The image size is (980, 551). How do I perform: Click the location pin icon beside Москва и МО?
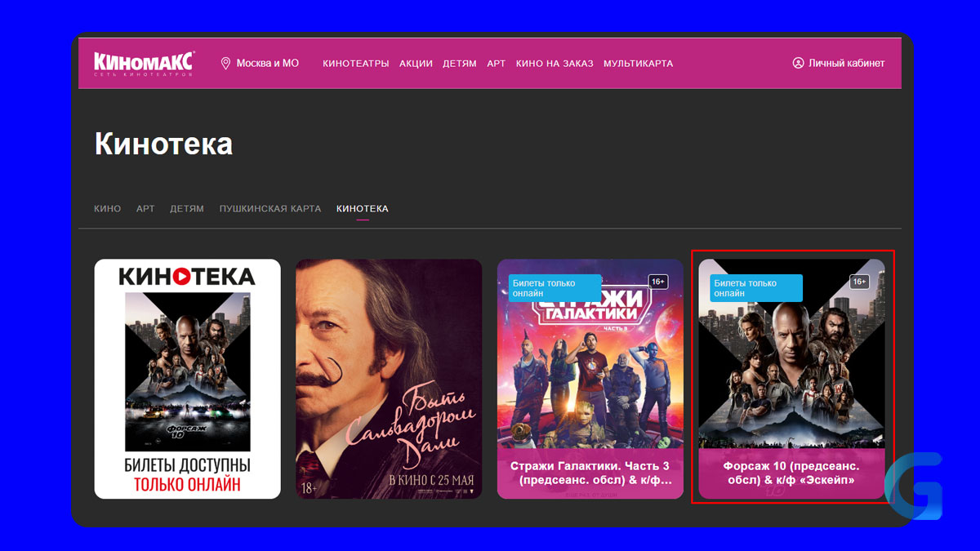[x=226, y=63]
